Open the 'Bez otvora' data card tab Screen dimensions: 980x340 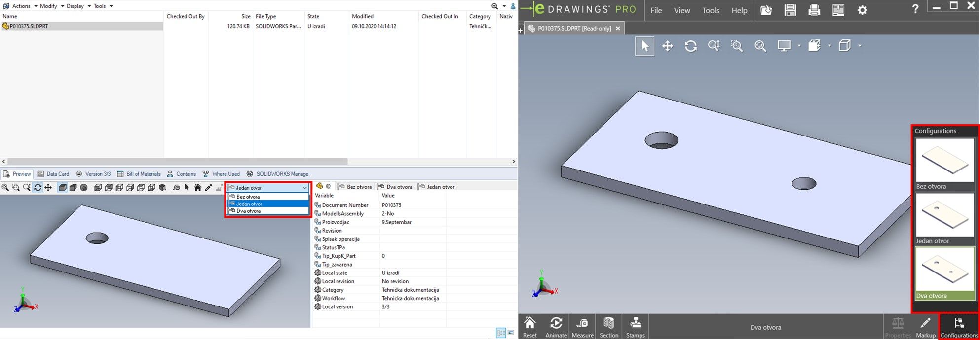pyautogui.click(x=355, y=187)
